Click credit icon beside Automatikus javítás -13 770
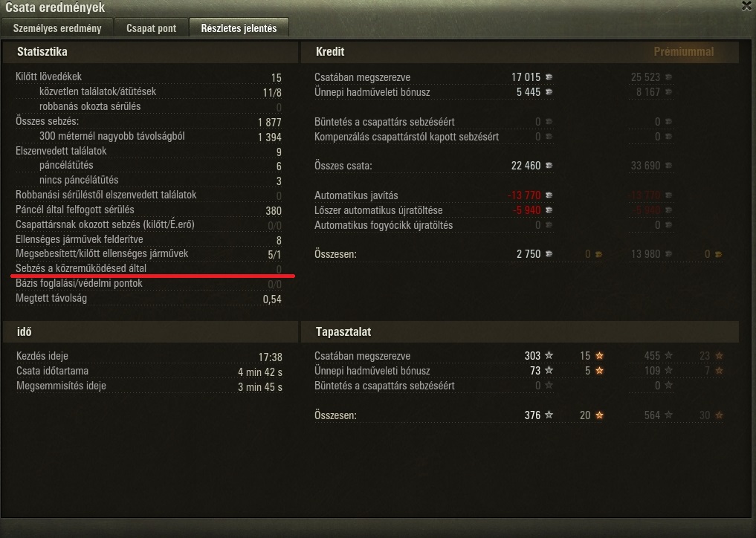The width and height of the screenshot is (756, 538). 549,195
